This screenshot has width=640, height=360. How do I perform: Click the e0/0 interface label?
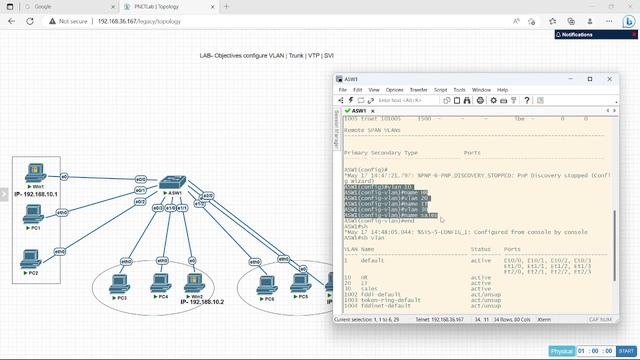141,180
